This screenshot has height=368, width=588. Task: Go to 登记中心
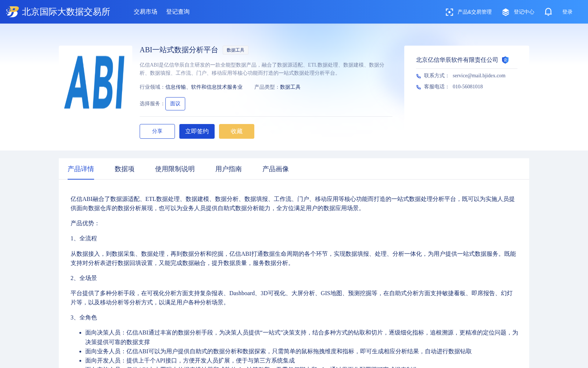(x=524, y=12)
